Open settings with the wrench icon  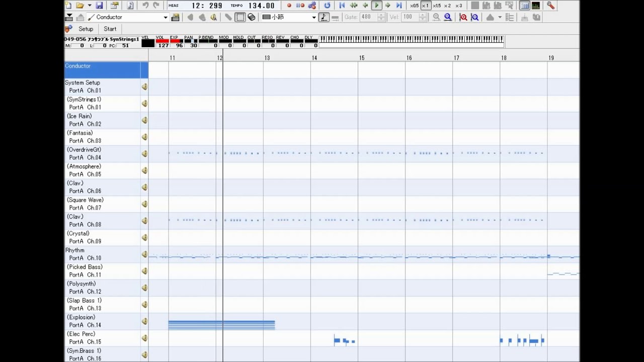tap(551, 6)
